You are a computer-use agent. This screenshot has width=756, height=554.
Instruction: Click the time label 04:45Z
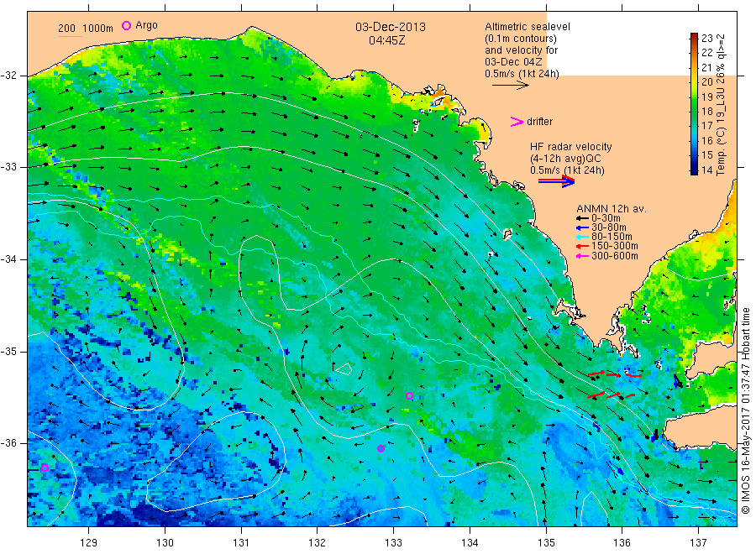coord(386,40)
